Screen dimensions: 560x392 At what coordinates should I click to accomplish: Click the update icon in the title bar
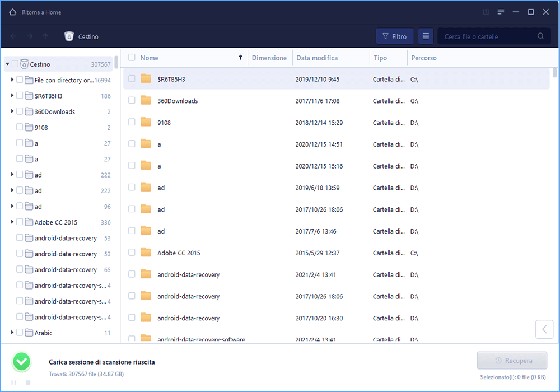coord(486,12)
